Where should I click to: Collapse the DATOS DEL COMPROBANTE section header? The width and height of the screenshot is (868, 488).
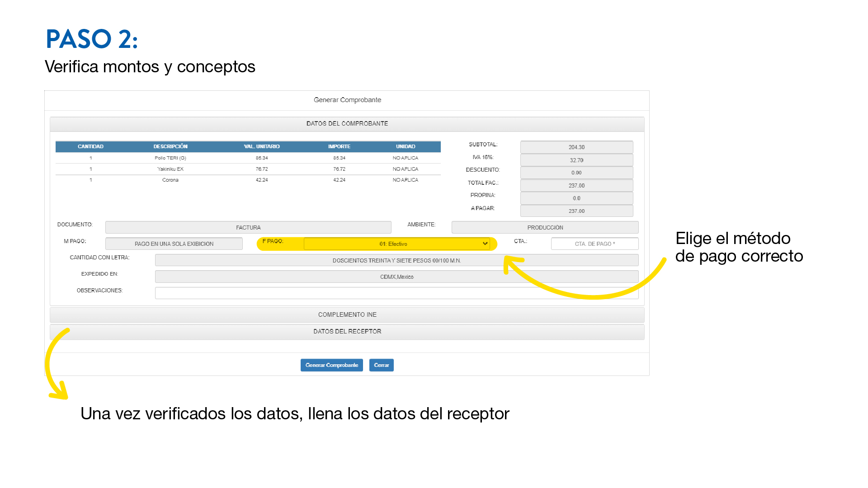[x=347, y=123]
